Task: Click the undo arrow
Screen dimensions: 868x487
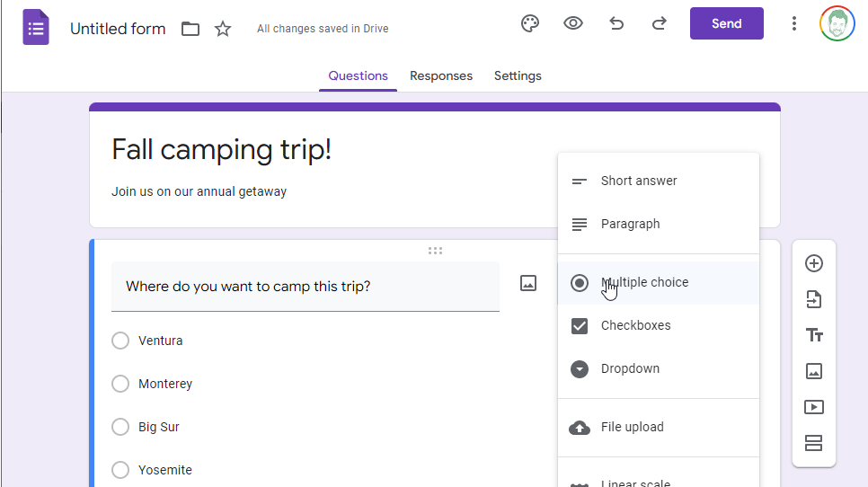Action: [616, 24]
